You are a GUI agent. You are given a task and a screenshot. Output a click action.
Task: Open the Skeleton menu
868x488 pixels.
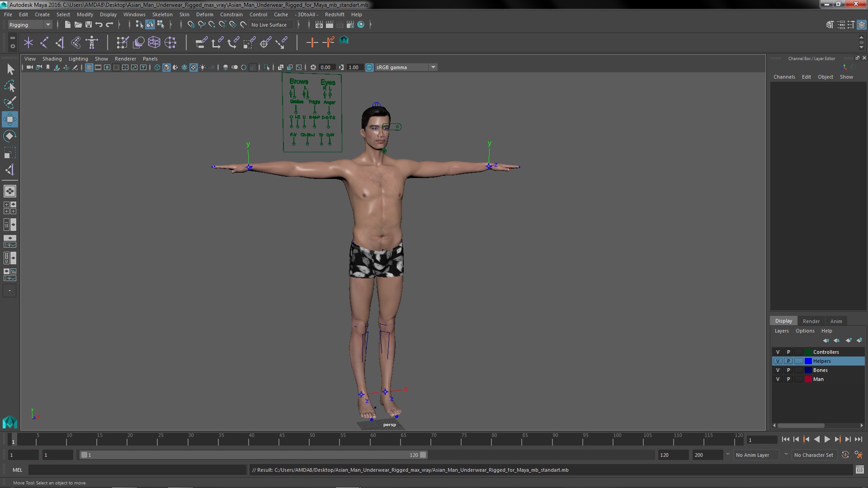coord(162,14)
